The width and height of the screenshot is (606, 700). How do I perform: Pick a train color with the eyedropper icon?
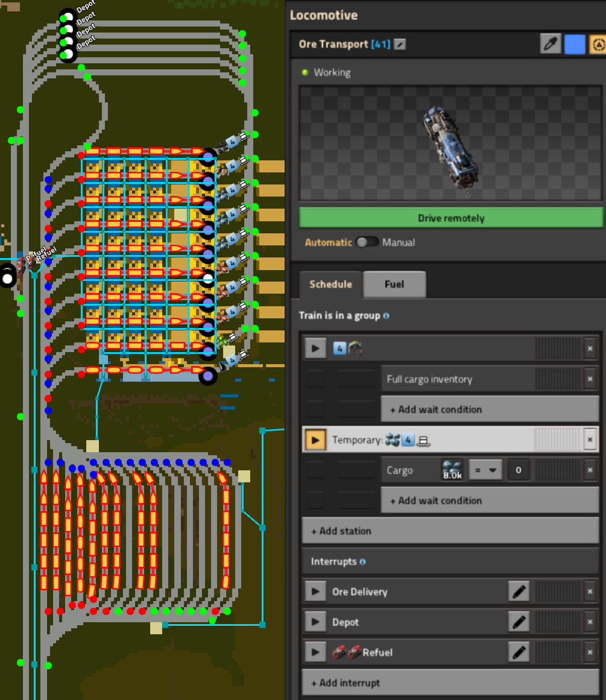click(550, 44)
